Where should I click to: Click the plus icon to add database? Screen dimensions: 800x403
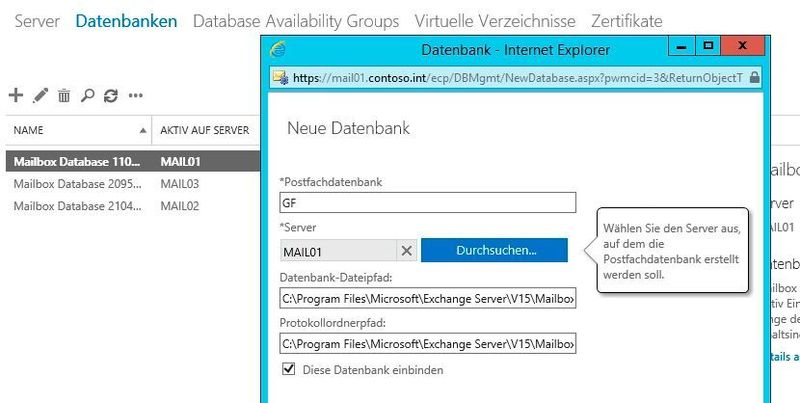[x=16, y=95]
